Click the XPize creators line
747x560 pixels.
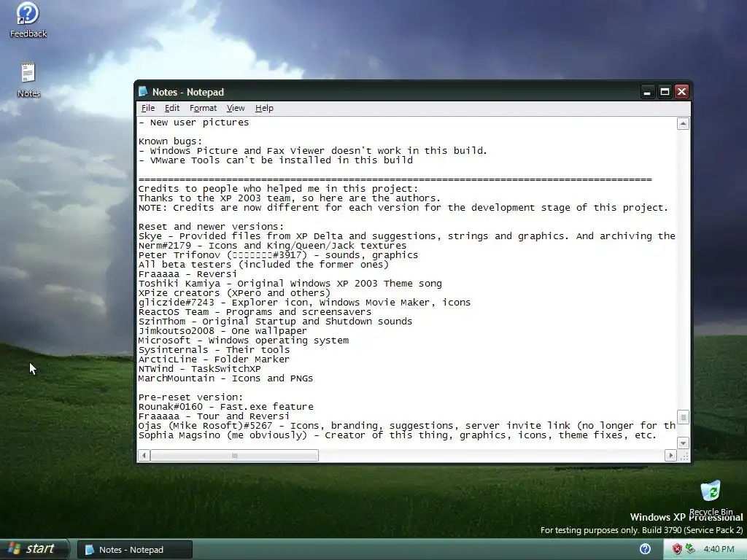(x=234, y=293)
